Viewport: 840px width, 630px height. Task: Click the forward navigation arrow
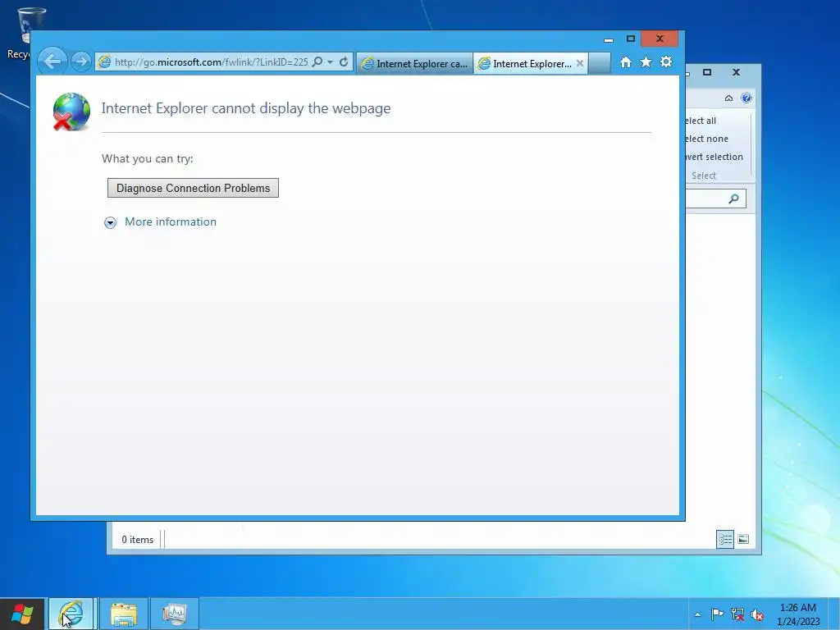pos(81,62)
